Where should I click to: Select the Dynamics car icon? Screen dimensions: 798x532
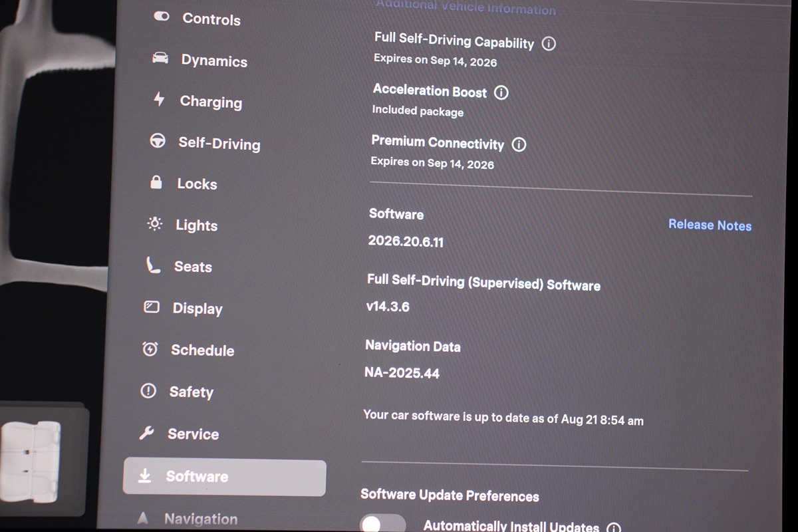coord(160,59)
